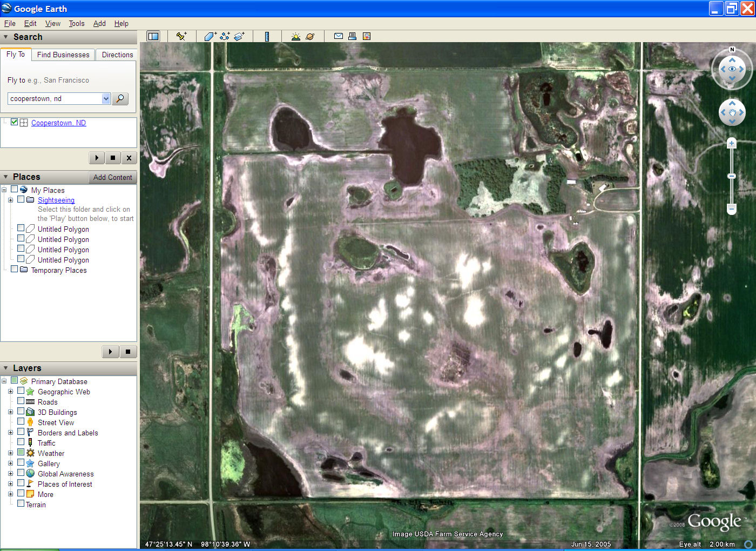Viewport: 756px width, 551px height.
Task: Select the Fly To tab
Action: tap(16, 54)
